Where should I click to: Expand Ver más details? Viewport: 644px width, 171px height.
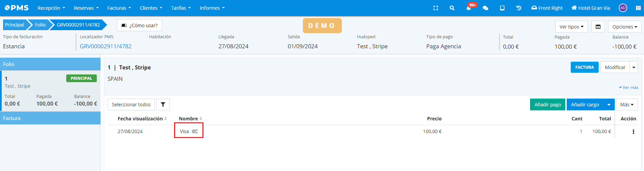tap(629, 88)
